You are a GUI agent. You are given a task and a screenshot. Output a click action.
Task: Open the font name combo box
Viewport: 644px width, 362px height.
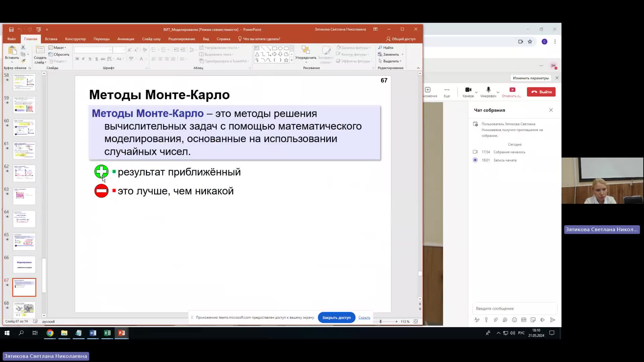coord(93,50)
